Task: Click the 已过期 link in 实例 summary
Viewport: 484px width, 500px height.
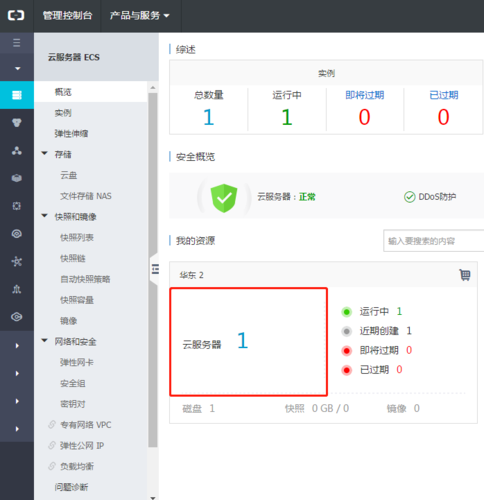Action: (443, 95)
